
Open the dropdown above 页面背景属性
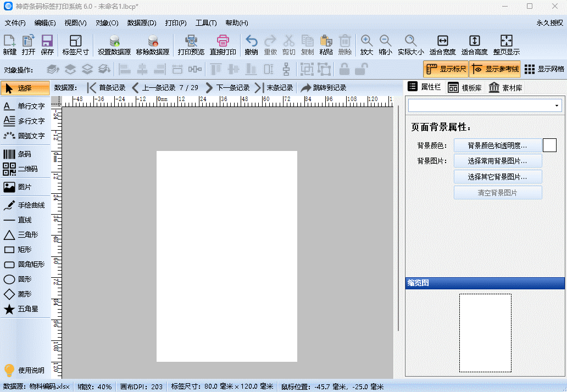[484, 105]
